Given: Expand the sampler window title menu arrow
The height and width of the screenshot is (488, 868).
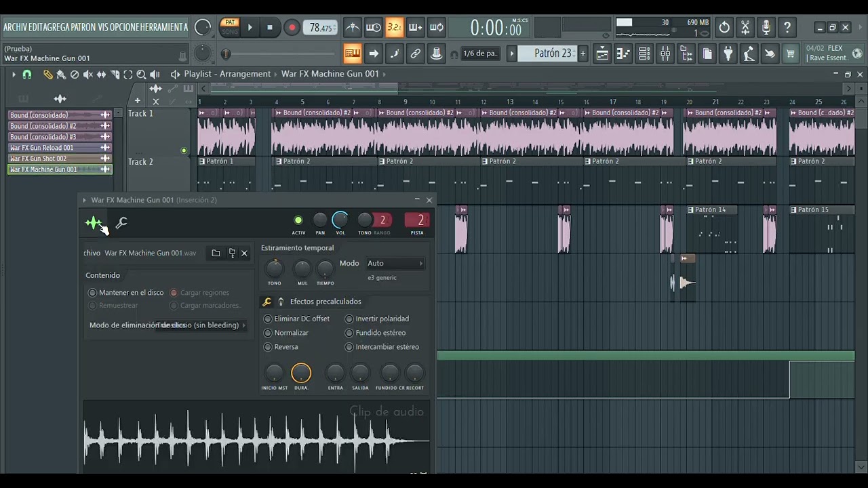Looking at the screenshot, I should point(85,200).
